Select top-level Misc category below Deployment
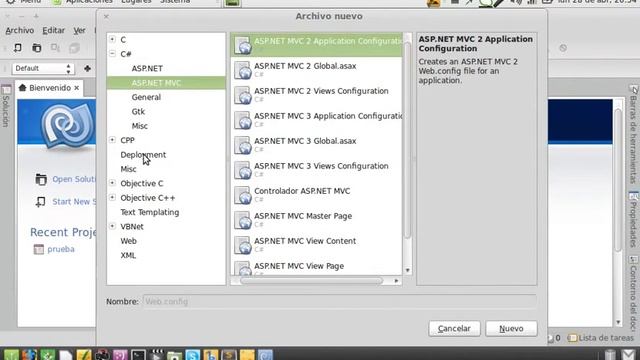 tap(128, 169)
